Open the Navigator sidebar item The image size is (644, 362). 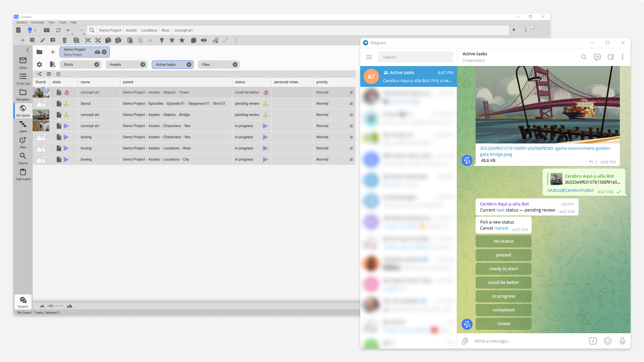click(23, 95)
